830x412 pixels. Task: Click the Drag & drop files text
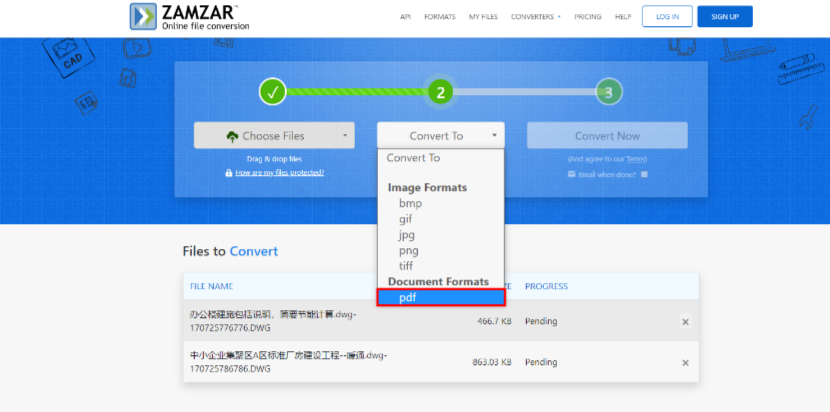click(274, 159)
